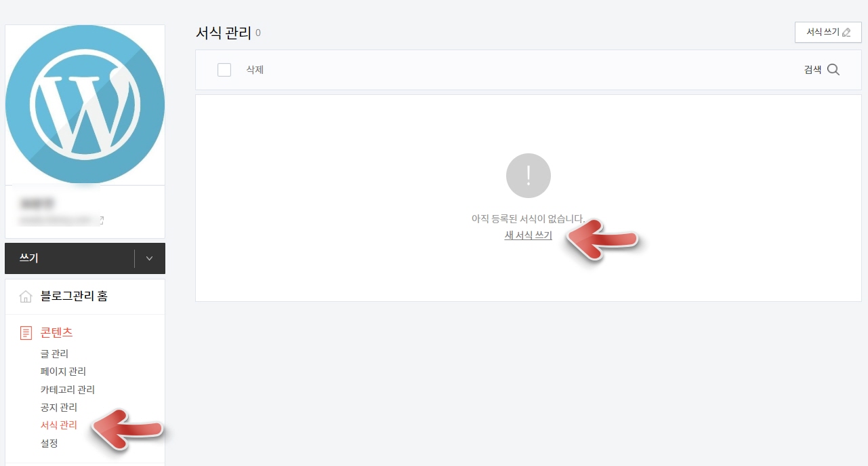Open 설정 under 콘텐츠
This screenshot has width=868, height=466.
pos(49,443)
